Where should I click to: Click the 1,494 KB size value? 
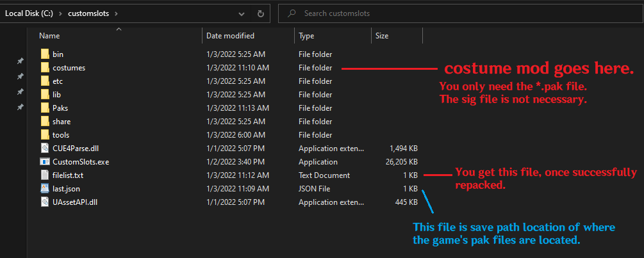pos(402,148)
